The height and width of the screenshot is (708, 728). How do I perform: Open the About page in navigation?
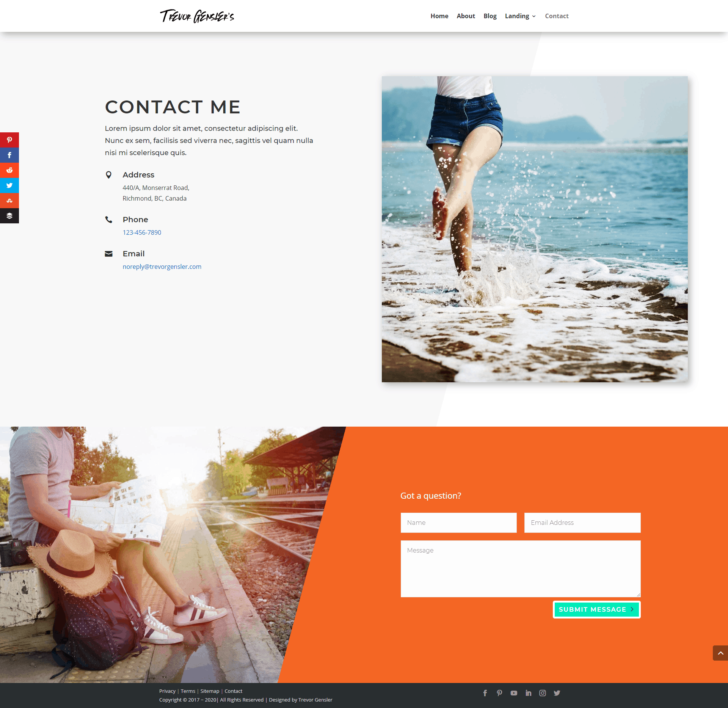point(466,16)
